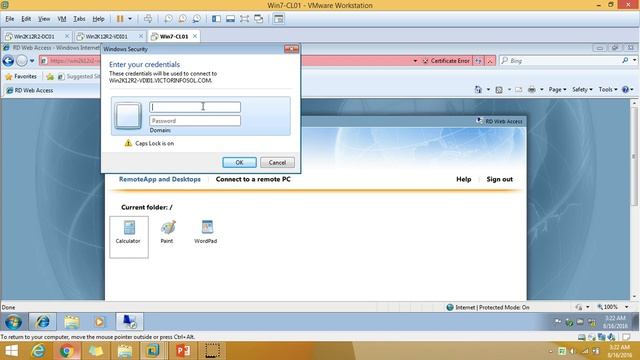This screenshot has width=640, height=360.
Task: Click the Help link in RD Web
Action: click(464, 179)
